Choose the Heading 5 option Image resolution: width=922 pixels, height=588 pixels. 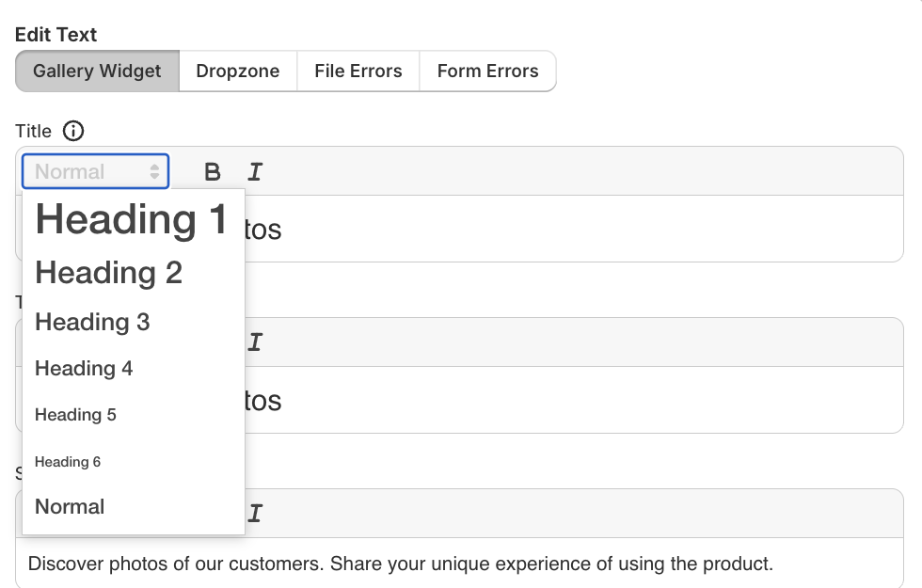[x=75, y=415]
